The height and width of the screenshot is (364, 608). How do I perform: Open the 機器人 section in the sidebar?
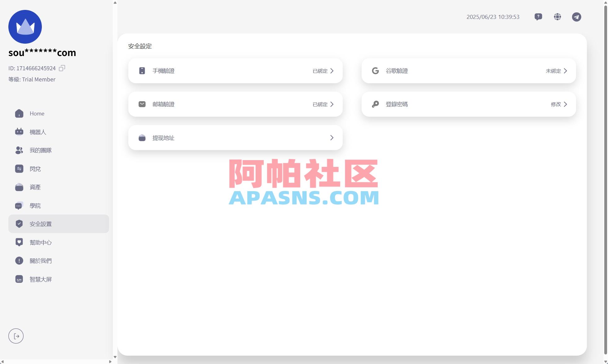pos(38,132)
